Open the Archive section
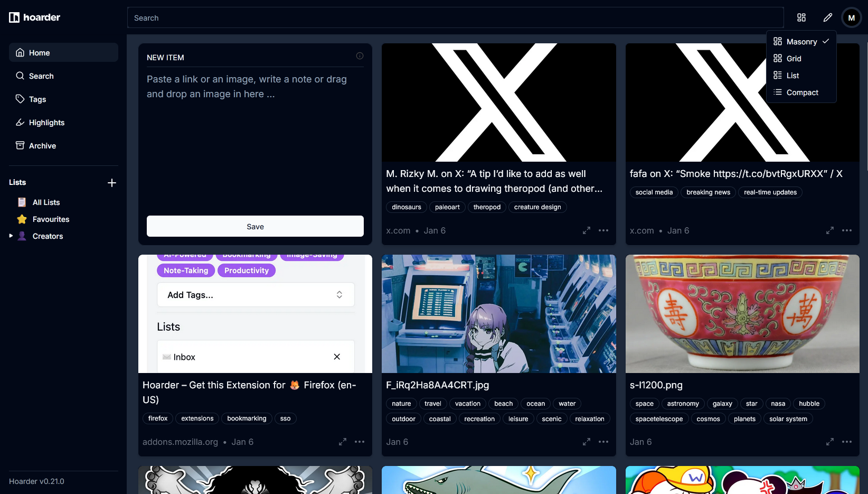Image resolution: width=868 pixels, height=494 pixels. tap(42, 145)
